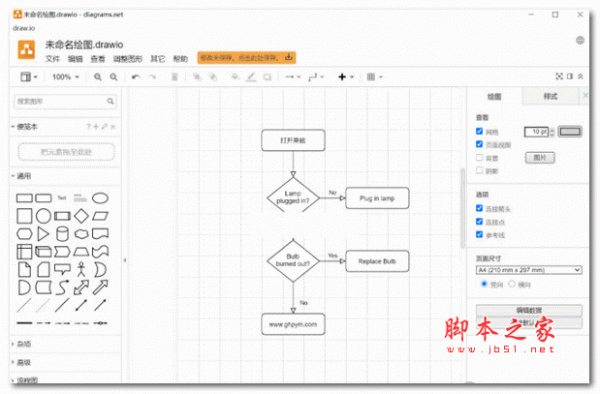Viewport: 600px width, 394px height.
Task: Click the shape search input field
Action: (x=65, y=101)
